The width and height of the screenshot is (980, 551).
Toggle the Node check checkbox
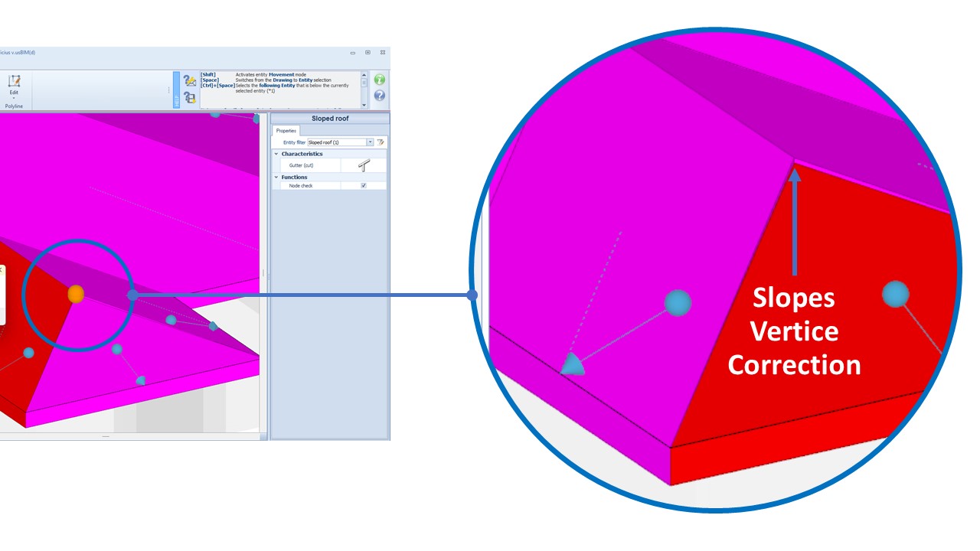click(x=364, y=186)
